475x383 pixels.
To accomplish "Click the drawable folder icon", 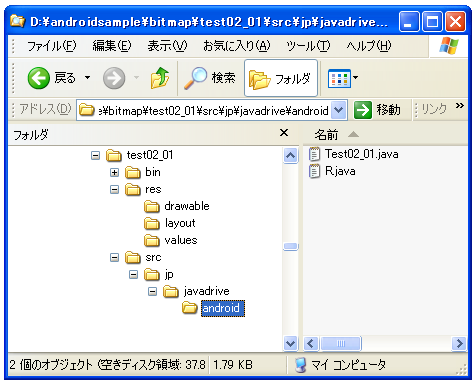I will tap(152, 206).
